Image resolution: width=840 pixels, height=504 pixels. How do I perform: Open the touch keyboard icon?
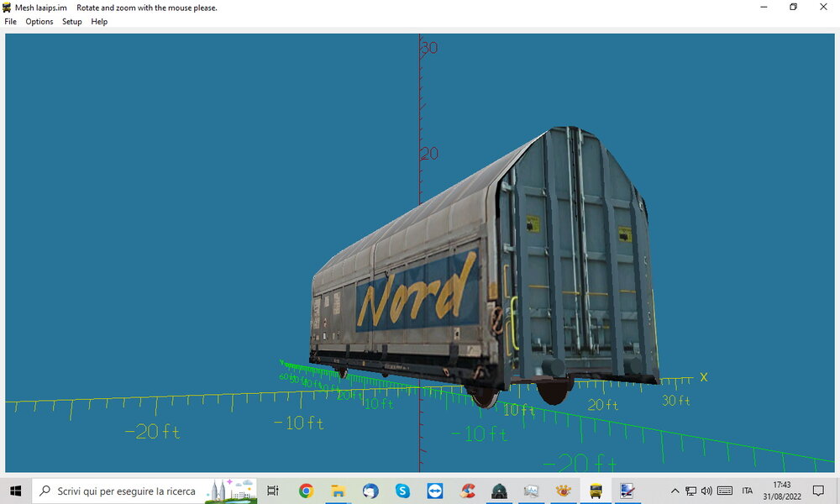725,491
